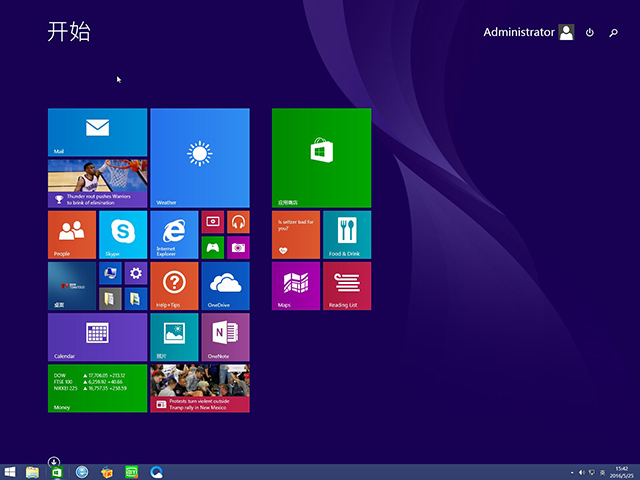640x480 pixels.
Task: Open the power options button
Action: tap(590, 32)
